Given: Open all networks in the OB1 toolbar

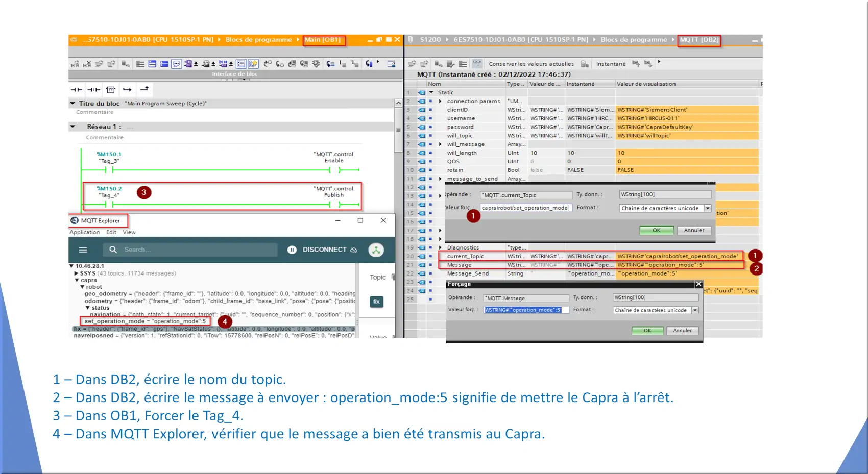Looking at the screenshot, I should coord(152,64).
